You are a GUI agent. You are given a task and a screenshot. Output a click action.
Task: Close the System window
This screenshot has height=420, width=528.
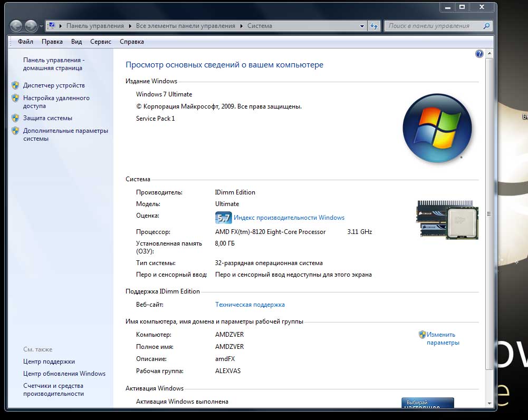482,7
